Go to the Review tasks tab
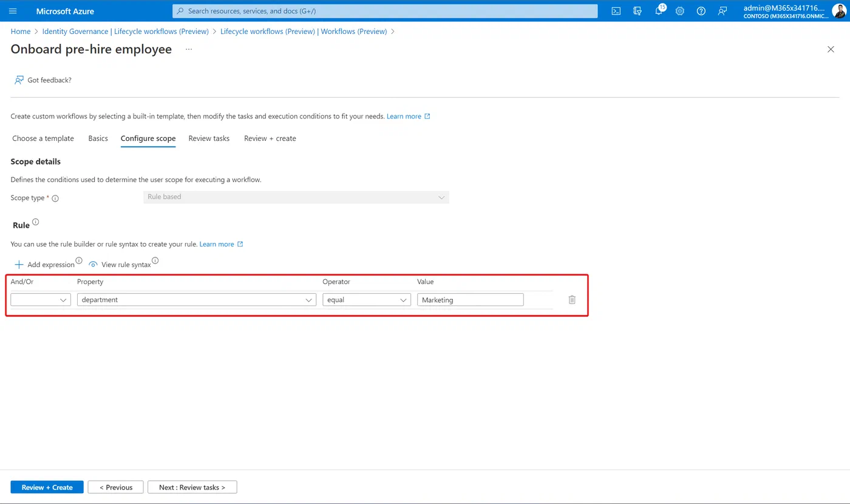The image size is (850, 504). (209, 138)
